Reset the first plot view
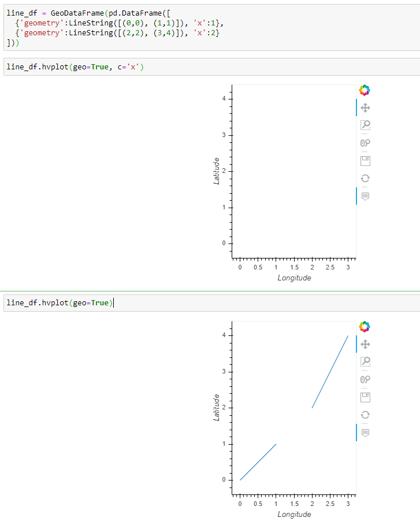The image size is (420, 521). (365, 178)
